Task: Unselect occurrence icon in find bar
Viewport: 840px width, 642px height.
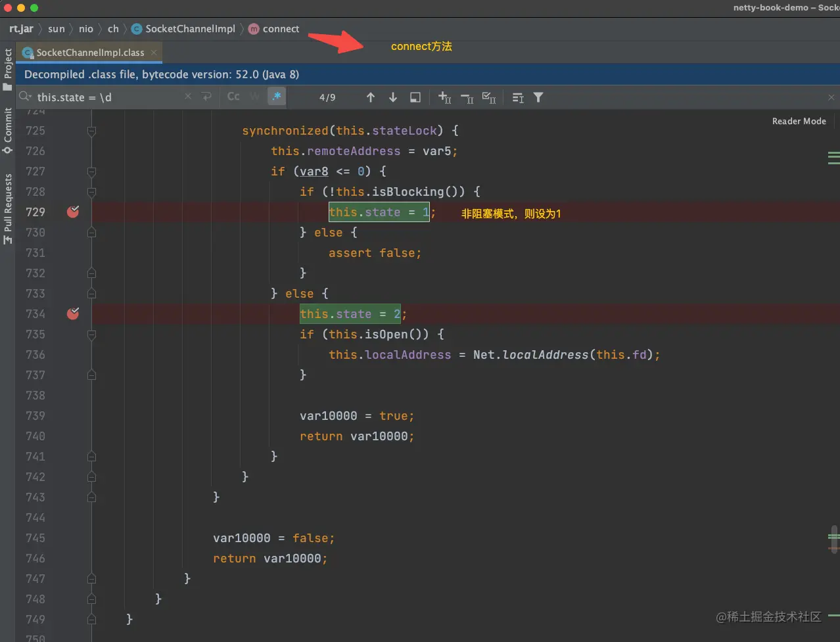Action: click(x=467, y=97)
